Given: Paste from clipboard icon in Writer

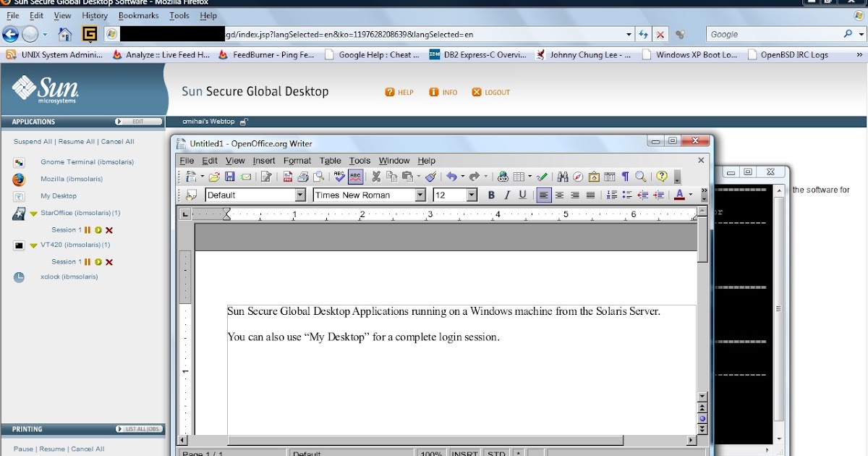Looking at the screenshot, I should (408, 177).
